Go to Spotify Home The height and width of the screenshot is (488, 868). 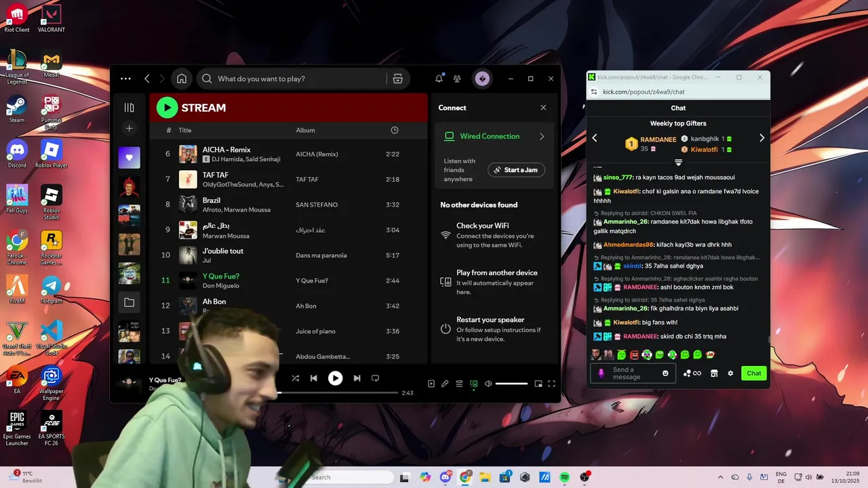click(182, 79)
